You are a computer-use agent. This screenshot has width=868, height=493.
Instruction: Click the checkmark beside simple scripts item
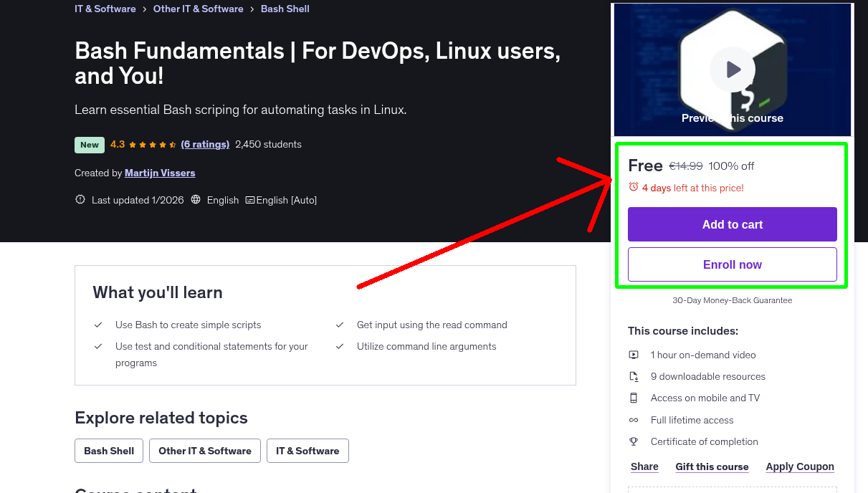tap(98, 325)
